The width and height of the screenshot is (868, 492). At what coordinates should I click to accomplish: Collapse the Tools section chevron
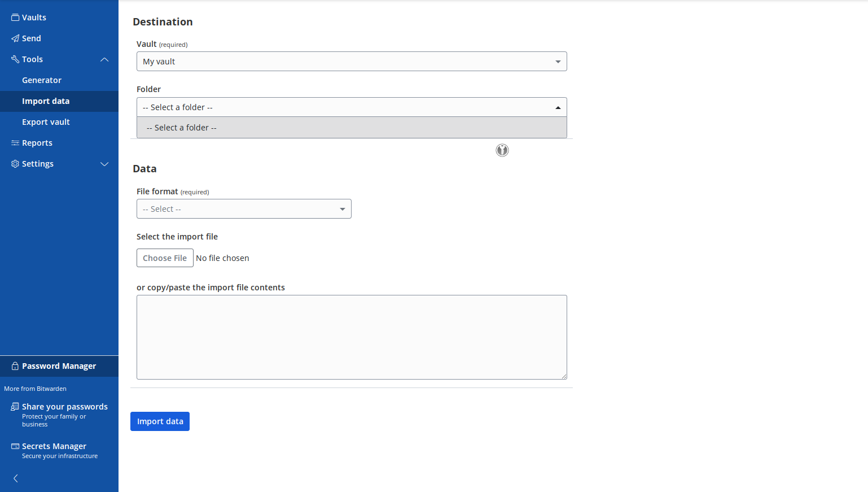(104, 59)
